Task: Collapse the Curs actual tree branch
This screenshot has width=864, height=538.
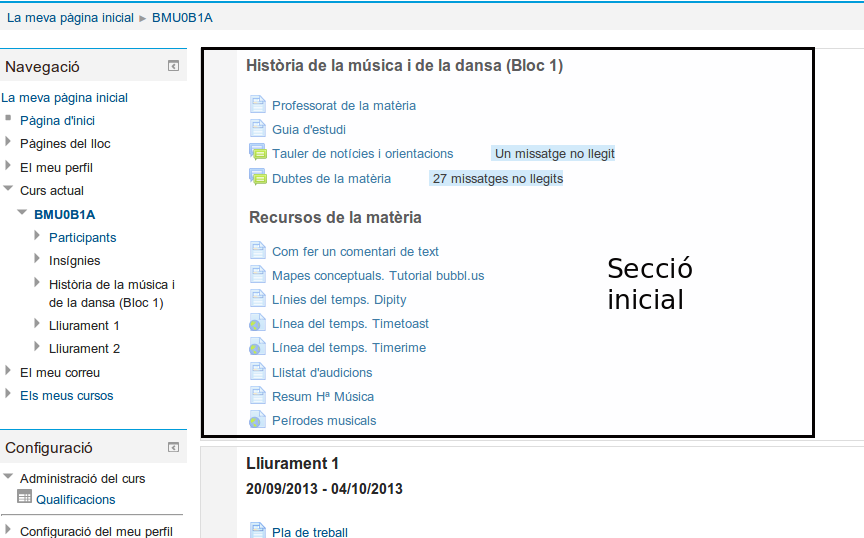Action: point(8,189)
